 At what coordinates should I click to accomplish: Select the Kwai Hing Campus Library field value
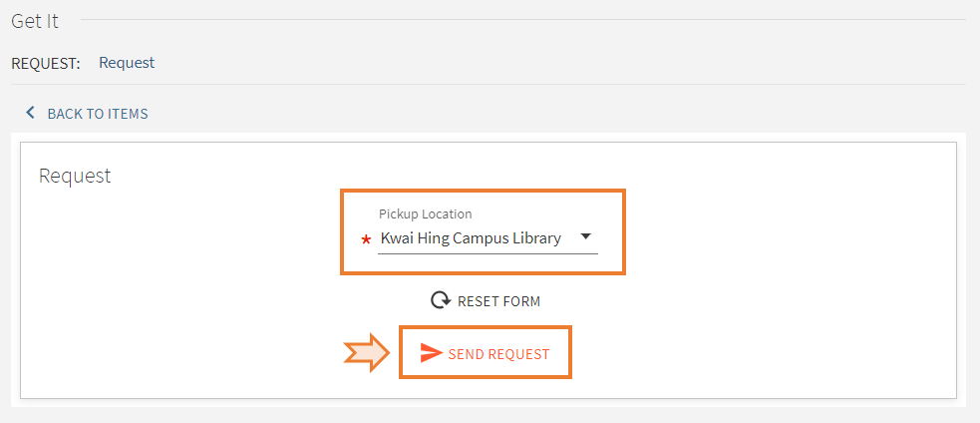pos(471,238)
